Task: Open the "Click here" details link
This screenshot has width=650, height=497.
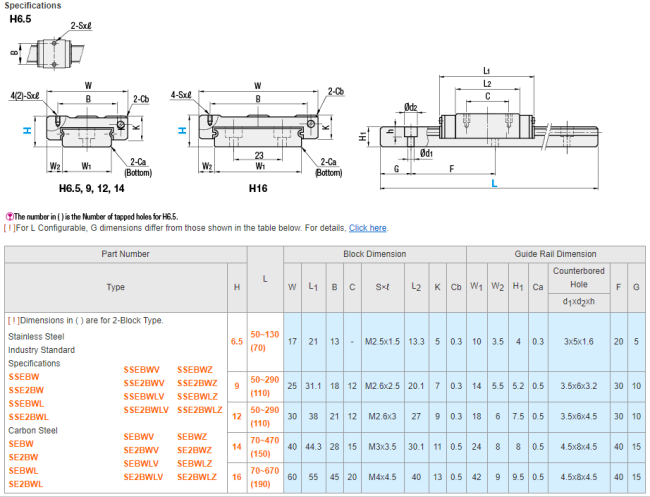Action: (x=367, y=228)
